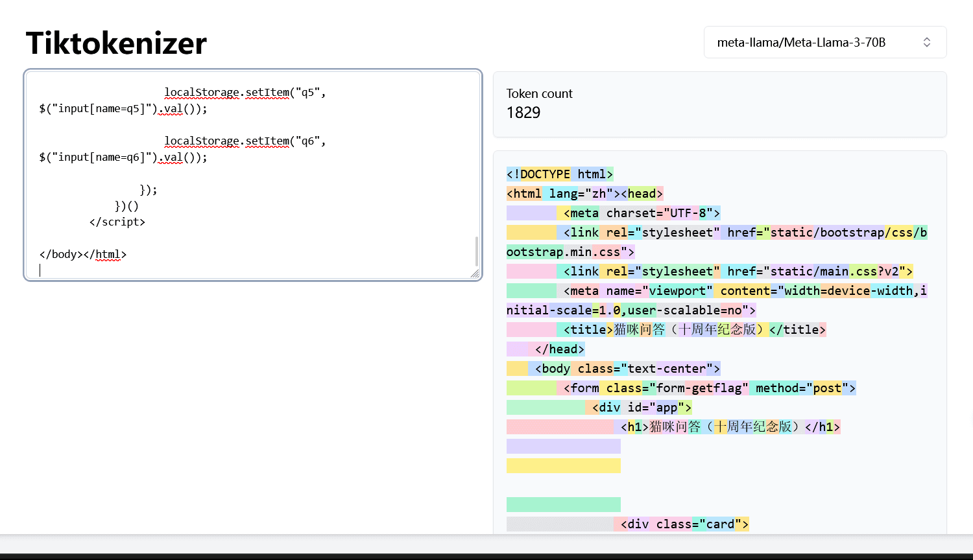Click the <!DOCTYPE html> token line

(560, 174)
